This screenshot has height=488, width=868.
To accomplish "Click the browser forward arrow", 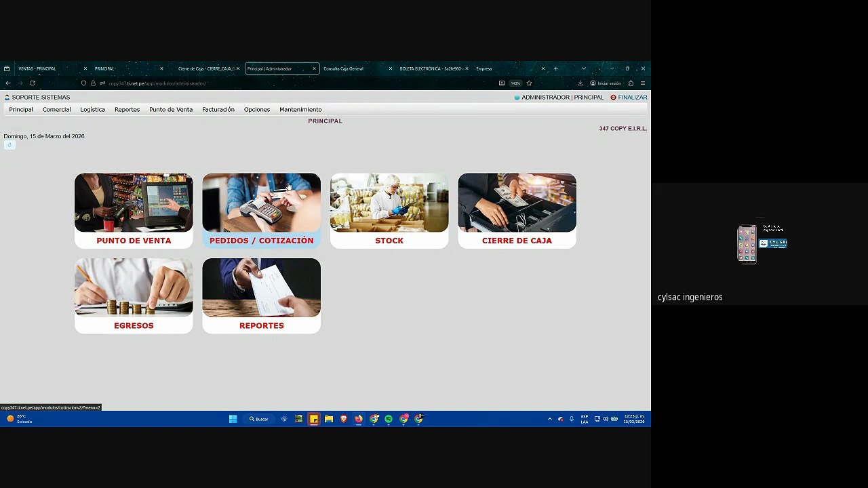I will 20,83.
